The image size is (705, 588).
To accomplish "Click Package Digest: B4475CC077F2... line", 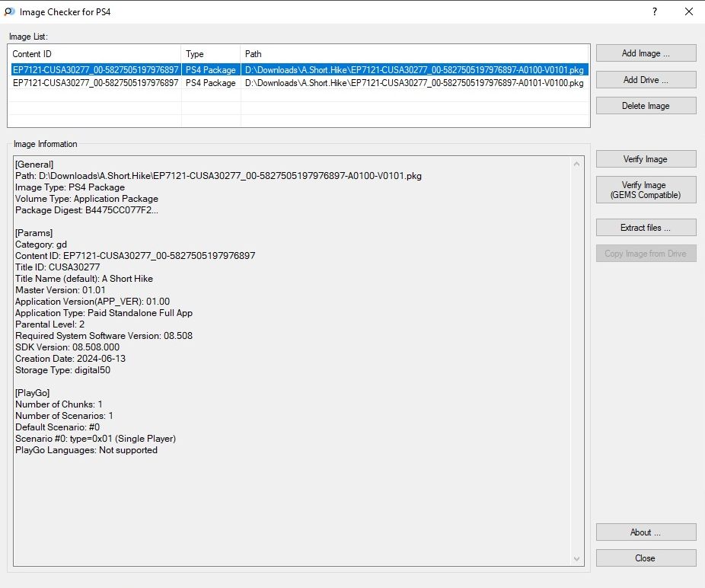I will pyautogui.click(x=87, y=210).
